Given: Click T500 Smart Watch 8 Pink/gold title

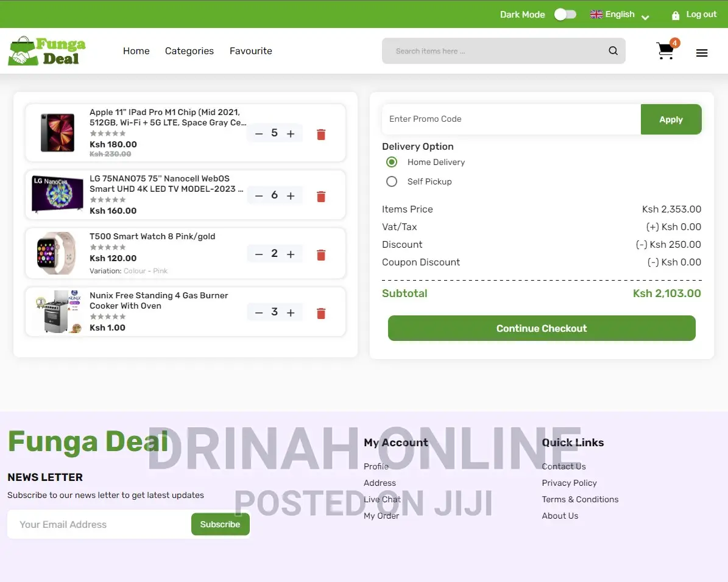Looking at the screenshot, I should coord(152,236).
